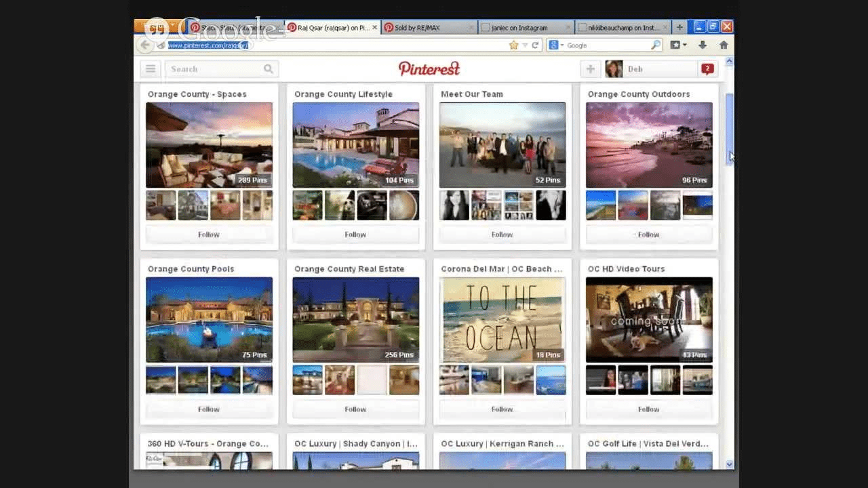Screen dimensions: 868x488
Task: Open Deb's profile avatar
Action: tap(614, 68)
